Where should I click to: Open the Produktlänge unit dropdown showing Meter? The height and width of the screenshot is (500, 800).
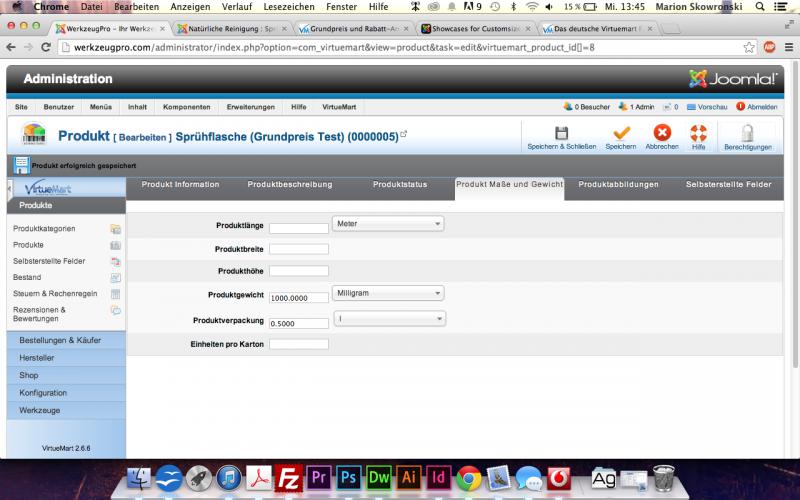tap(388, 224)
